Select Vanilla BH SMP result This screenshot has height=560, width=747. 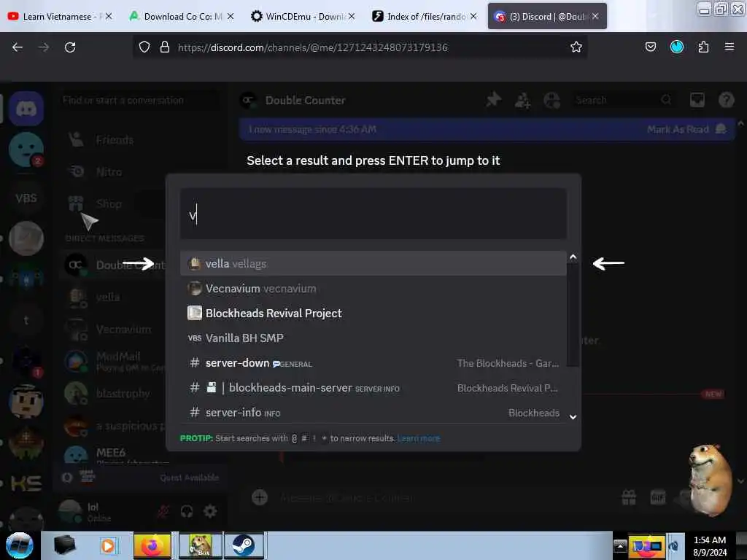point(373,338)
